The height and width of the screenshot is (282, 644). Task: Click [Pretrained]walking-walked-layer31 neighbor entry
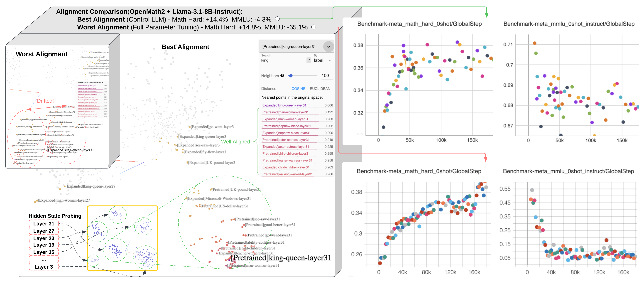(x=287, y=174)
